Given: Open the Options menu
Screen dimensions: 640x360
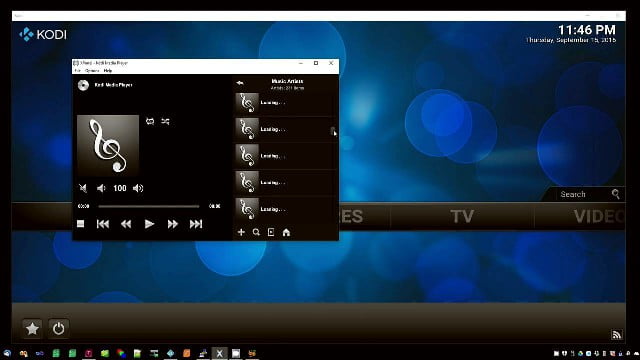Looking at the screenshot, I should (x=92, y=71).
